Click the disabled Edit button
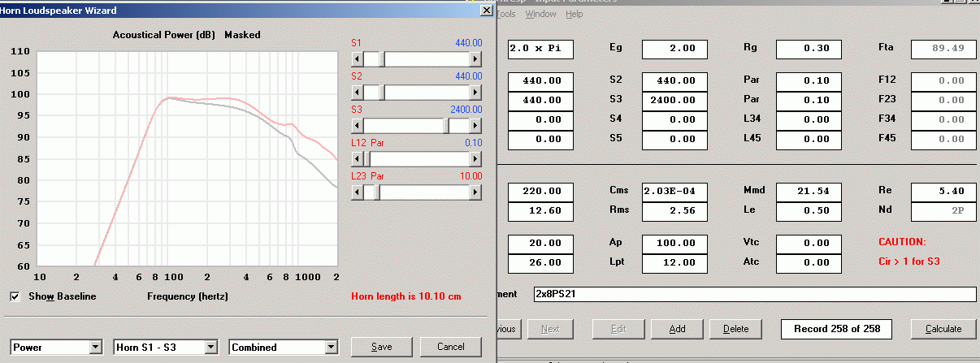The image size is (980, 363). 618,329
